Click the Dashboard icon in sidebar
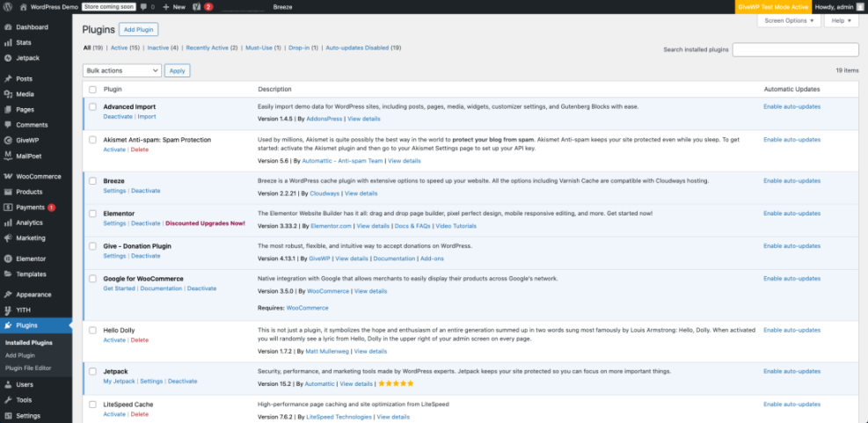The height and width of the screenshot is (423, 868). [x=8, y=27]
